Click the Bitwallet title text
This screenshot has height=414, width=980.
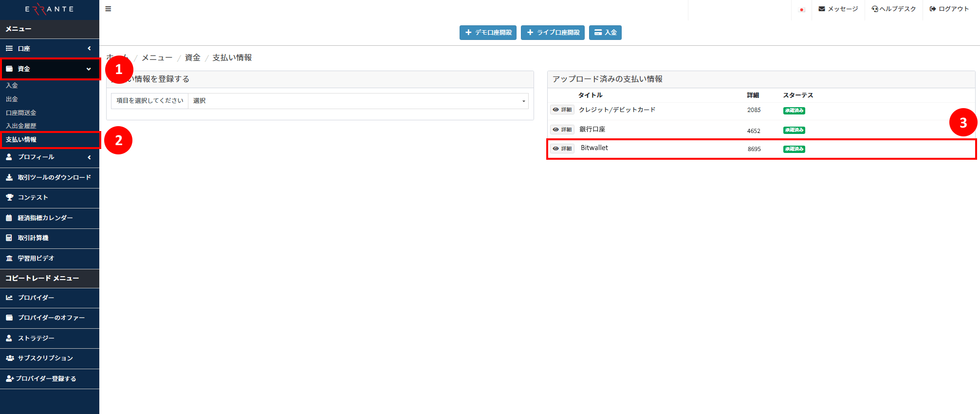[594, 148]
